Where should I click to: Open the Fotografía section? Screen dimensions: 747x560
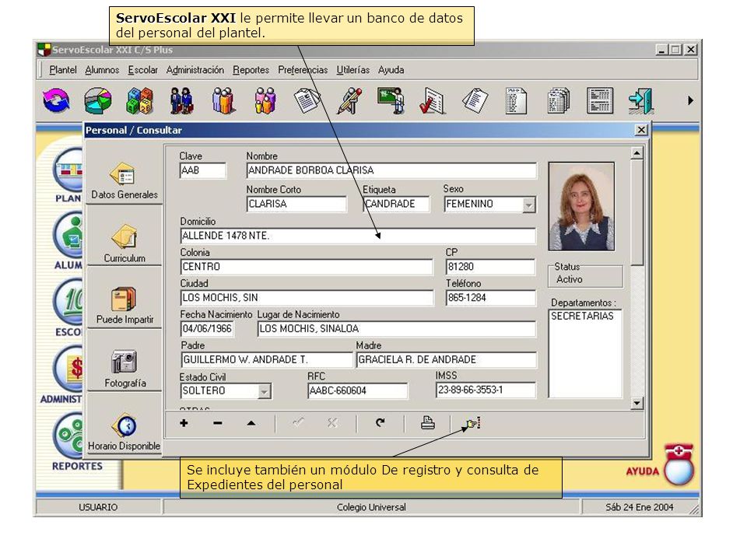click(124, 369)
